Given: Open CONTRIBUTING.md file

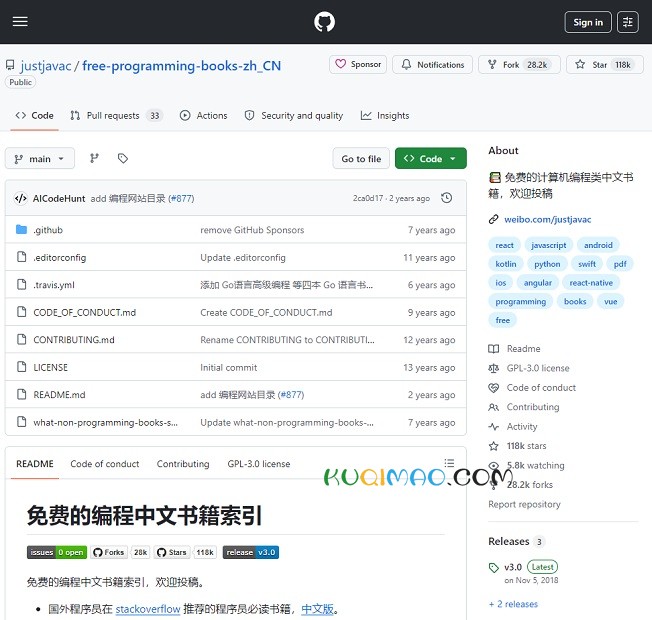Looking at the screenshot, I should (74, 340).
